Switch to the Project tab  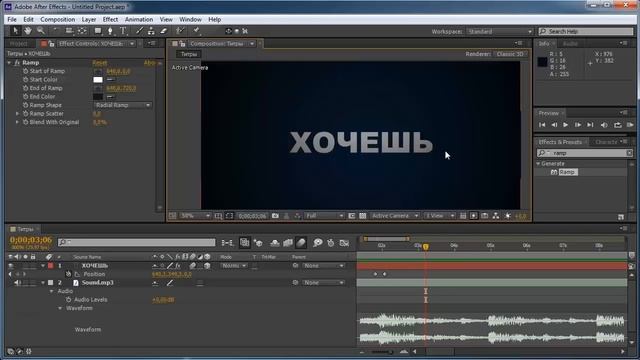point(18,44)
